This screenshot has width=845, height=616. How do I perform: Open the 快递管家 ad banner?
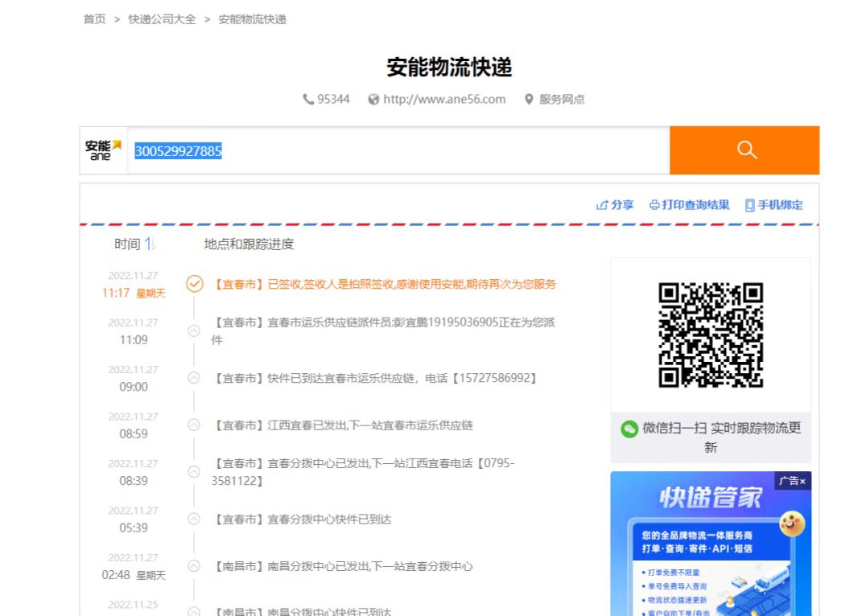(711, 544)
